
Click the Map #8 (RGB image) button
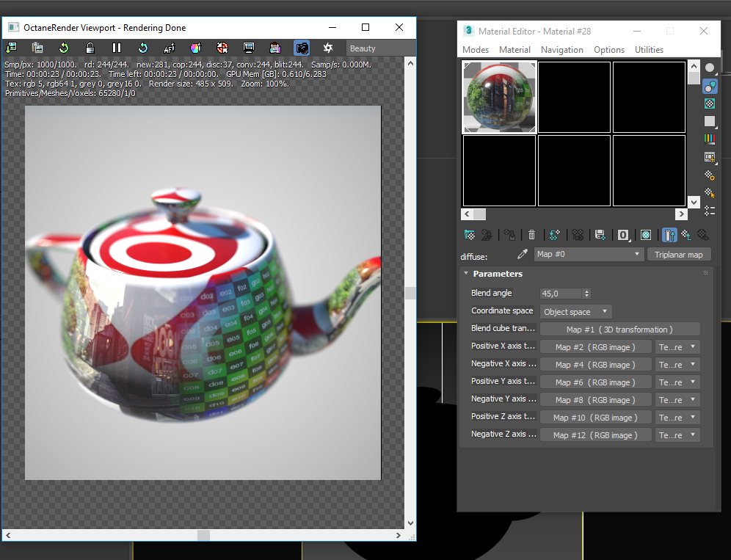click(595, 400)
